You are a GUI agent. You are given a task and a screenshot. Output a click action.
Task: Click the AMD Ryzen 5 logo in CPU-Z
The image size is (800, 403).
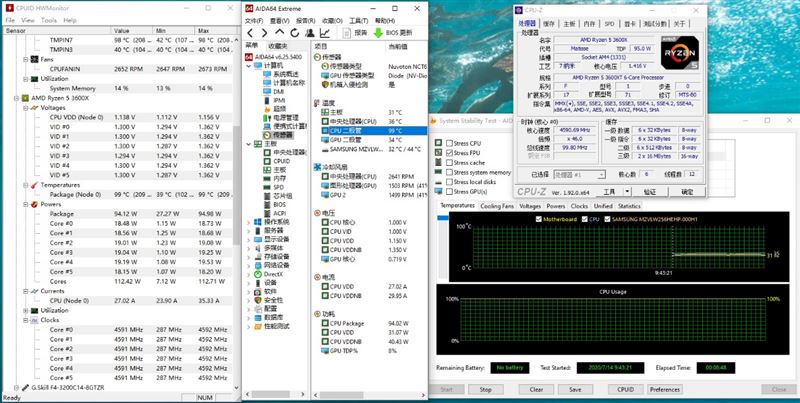point(679,53)
